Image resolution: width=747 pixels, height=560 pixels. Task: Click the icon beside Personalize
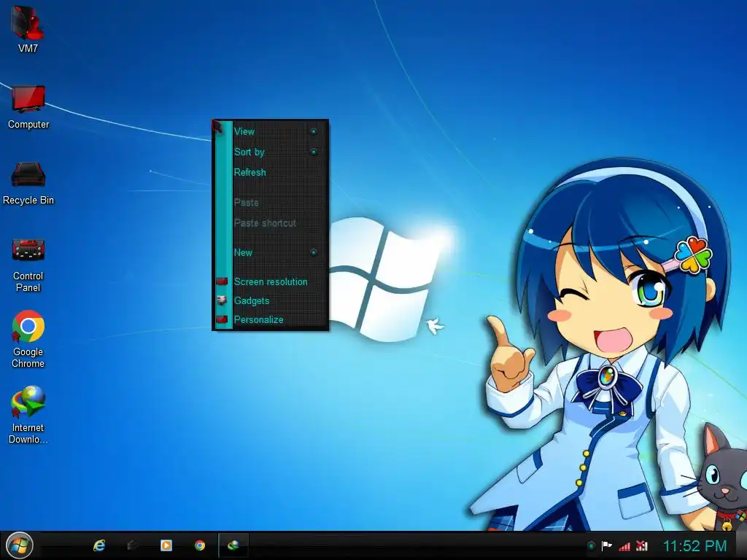tap(222, 319)
